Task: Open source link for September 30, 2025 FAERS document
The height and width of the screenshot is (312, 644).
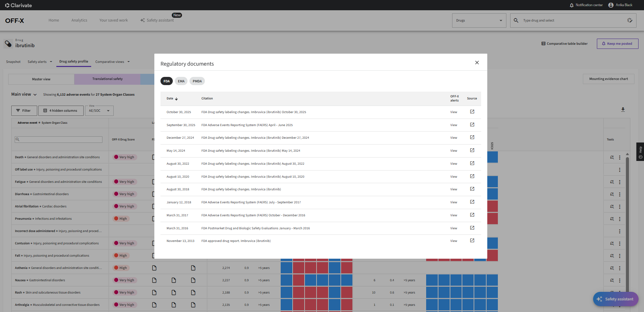Action: point(472,125)
